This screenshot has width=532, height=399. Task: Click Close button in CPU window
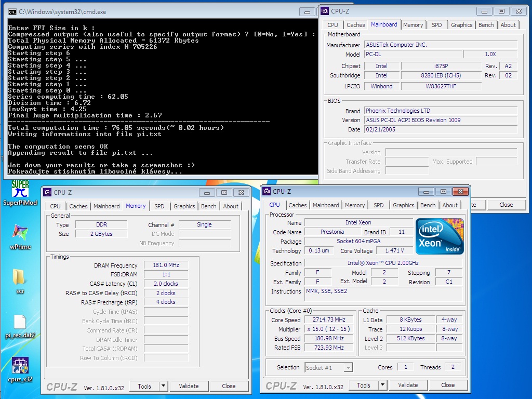(x=448, y=385)
